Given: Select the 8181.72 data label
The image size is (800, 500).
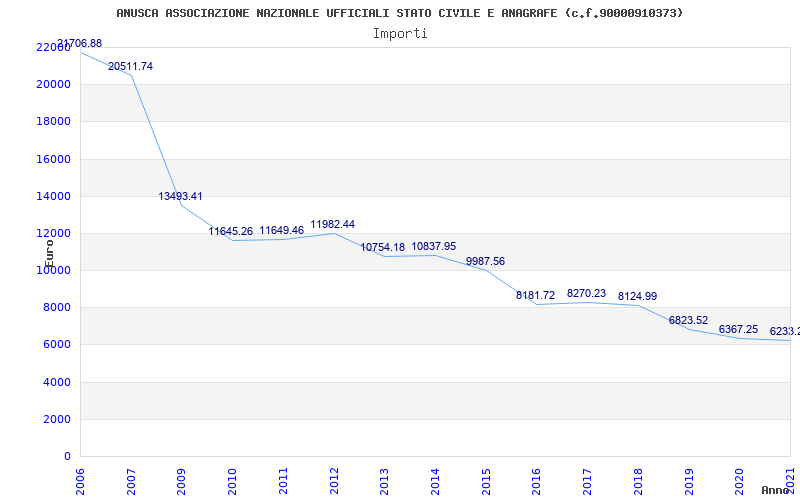Looking at the screenshot, I should pos(536,295).
